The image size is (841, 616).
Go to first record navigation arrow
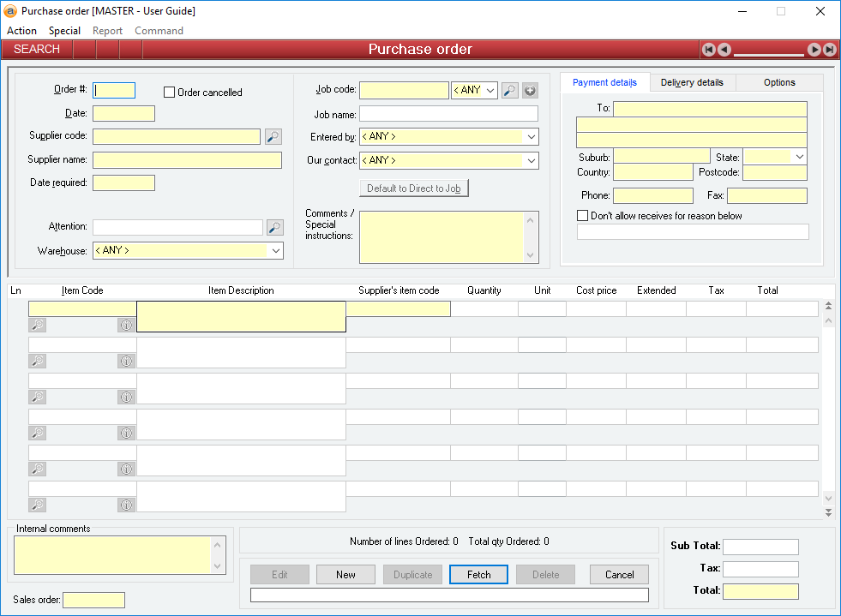(709, 50)
